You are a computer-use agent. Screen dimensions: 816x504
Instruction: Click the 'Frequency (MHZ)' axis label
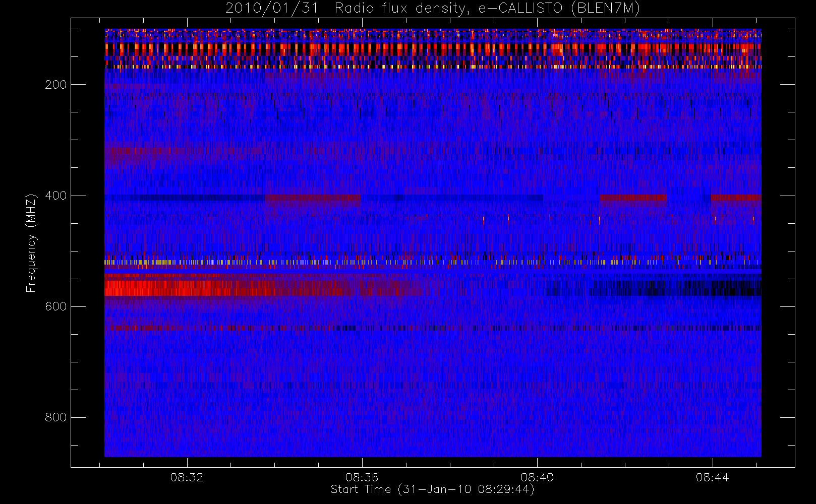(31, 243)
